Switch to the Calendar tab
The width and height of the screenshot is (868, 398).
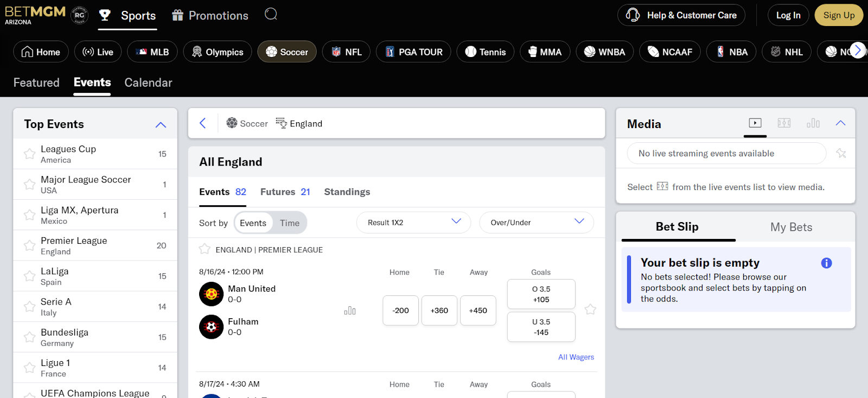pos(148,83)
